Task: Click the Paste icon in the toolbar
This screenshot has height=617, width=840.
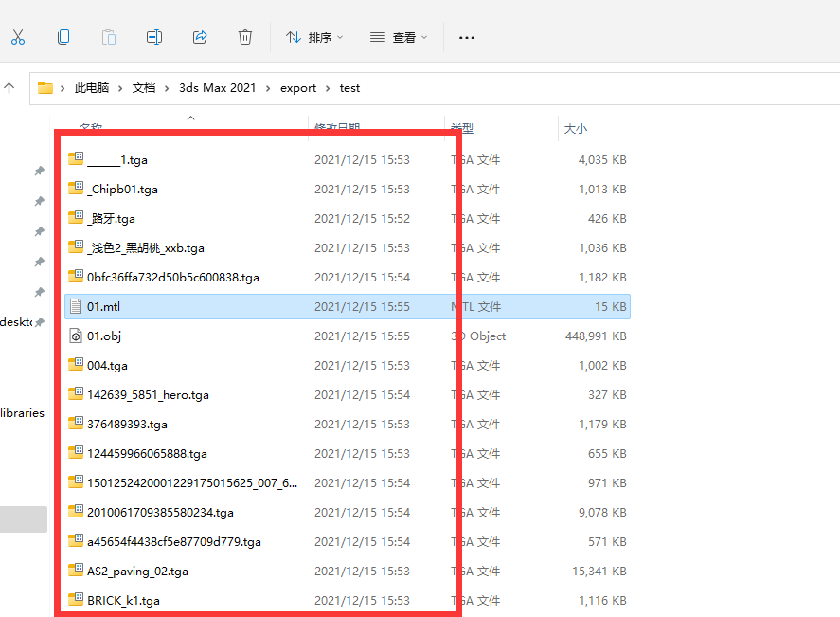Action: pyautogui.click(x=109, y=37)
